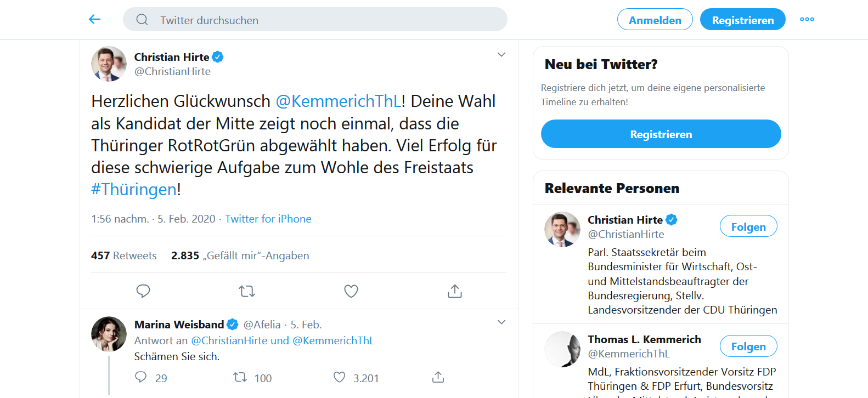Retweet Christian Hirte's main tweet

[247, 291]
